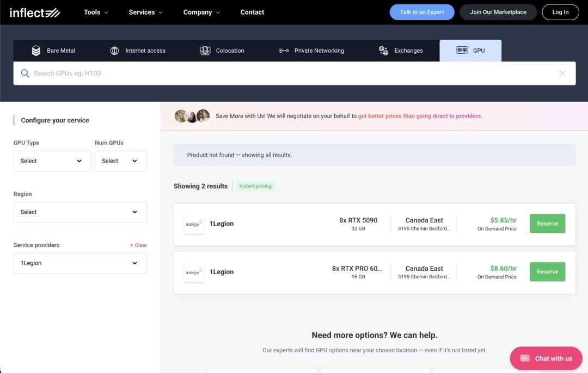Click 1Legion logo on RTX 5090 row
Image resolution: width=588 pixels, height=373 pixels.
pyautogui.click(x=194, y=223)
